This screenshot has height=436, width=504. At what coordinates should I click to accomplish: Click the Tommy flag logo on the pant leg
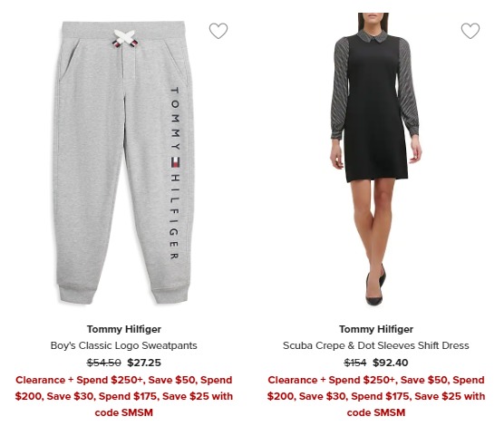[x=175, y=162]
